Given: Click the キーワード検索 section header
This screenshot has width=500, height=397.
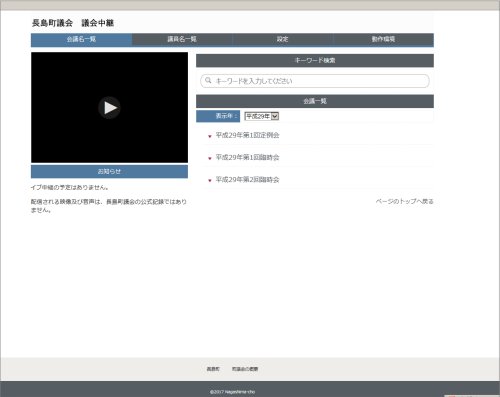Looking at the screenshot, I should [x=315, y=60].
